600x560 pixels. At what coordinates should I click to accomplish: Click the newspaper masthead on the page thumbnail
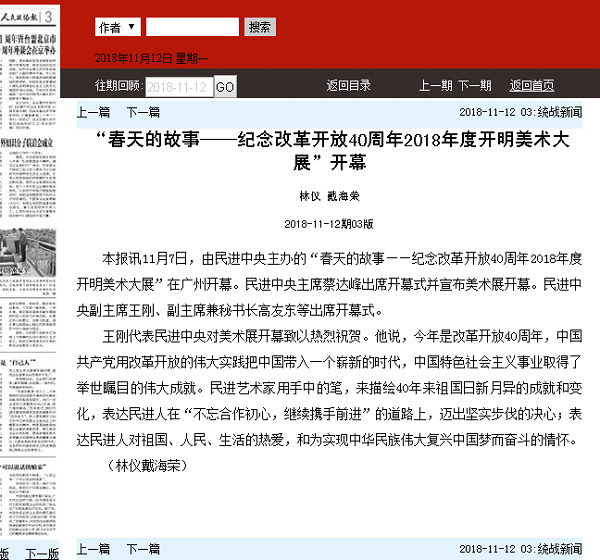(19, 17)
